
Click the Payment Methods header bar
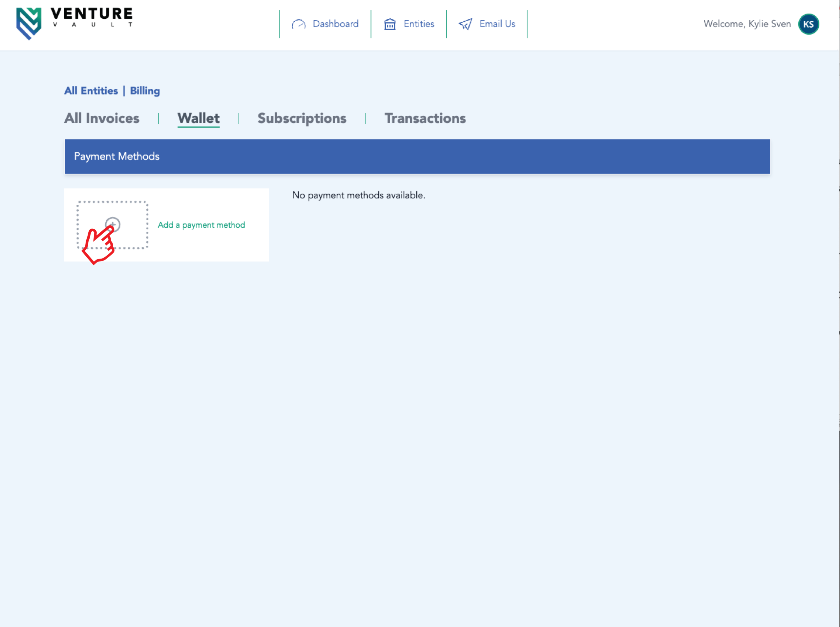[x=417, y=157]
